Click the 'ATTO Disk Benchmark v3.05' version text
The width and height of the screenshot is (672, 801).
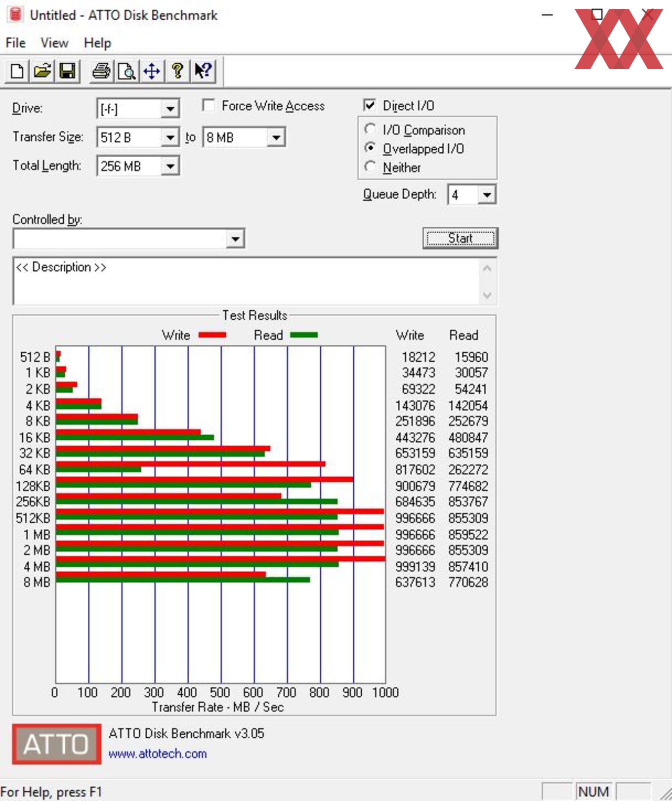click(x=186, y=733)
